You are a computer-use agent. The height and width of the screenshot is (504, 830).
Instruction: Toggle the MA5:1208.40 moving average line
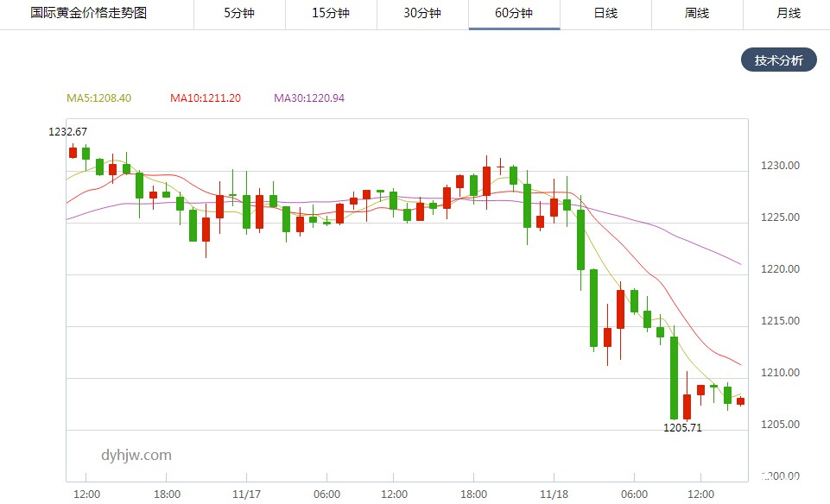point(94,98)
